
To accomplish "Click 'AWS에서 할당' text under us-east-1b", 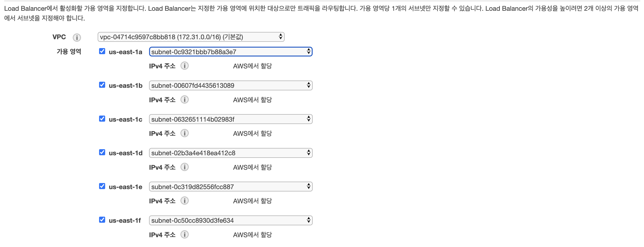I will [x=252, y=100].
